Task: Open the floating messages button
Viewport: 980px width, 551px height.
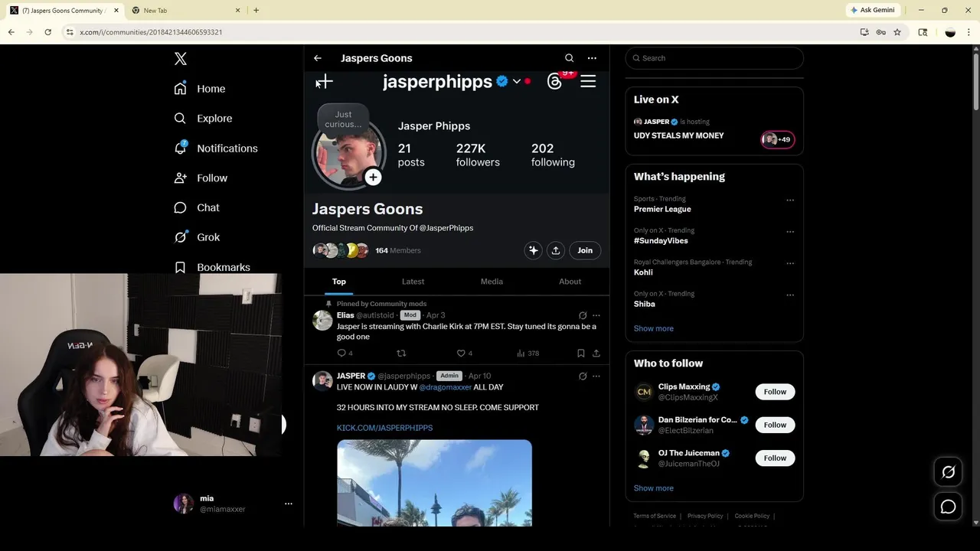Action: tap(948, 507)
